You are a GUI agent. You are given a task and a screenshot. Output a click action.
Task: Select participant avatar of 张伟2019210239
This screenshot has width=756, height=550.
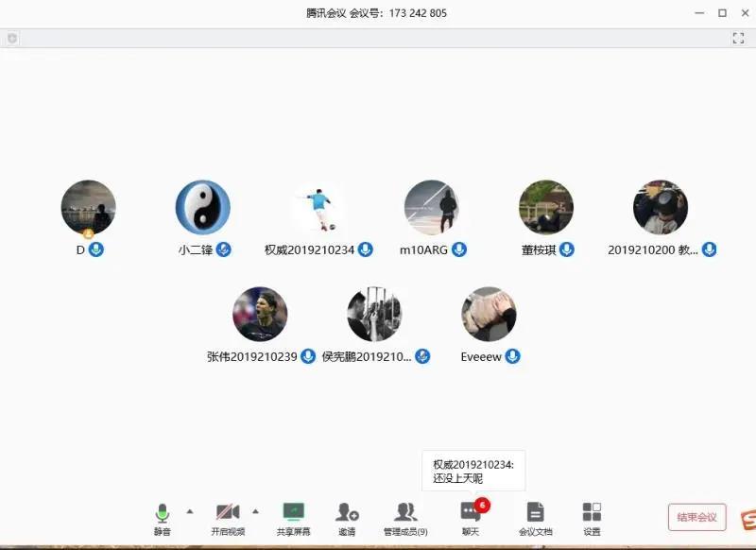point(260,315)
